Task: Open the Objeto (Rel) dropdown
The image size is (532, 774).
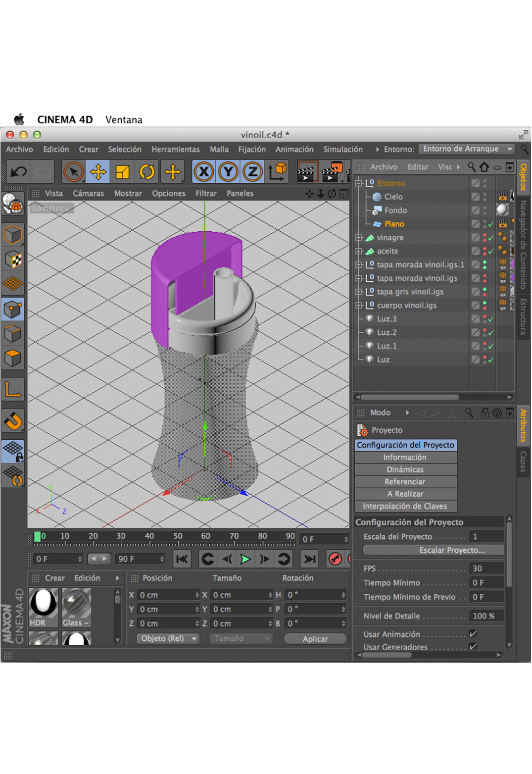Action: (x=168, y=639)
